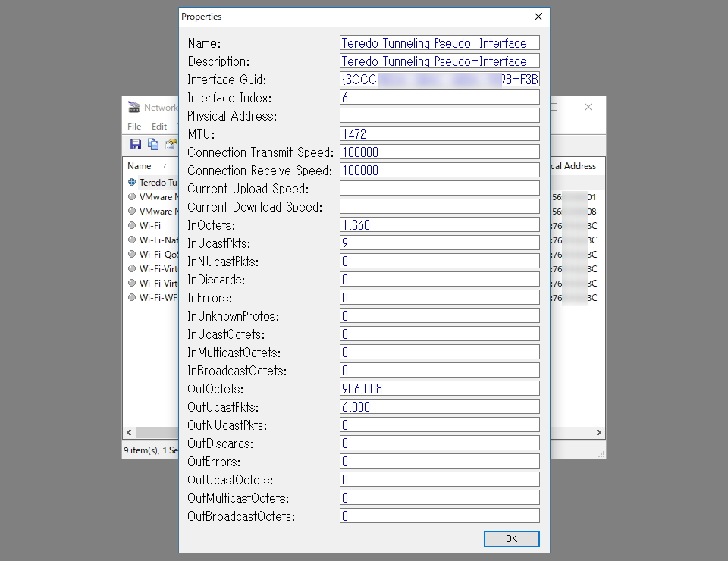Close the Properties dialog
The height and width of the screenshot is (561, 728).
[x=538, y=17]
